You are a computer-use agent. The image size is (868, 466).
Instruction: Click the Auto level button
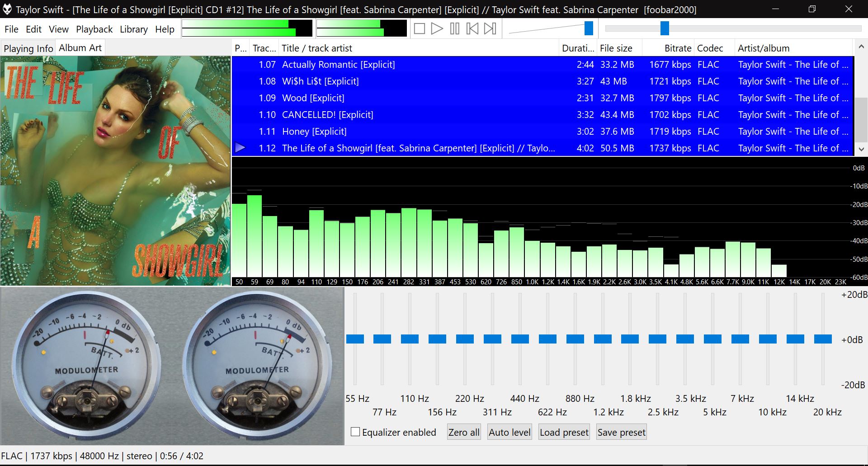(509, 432)
